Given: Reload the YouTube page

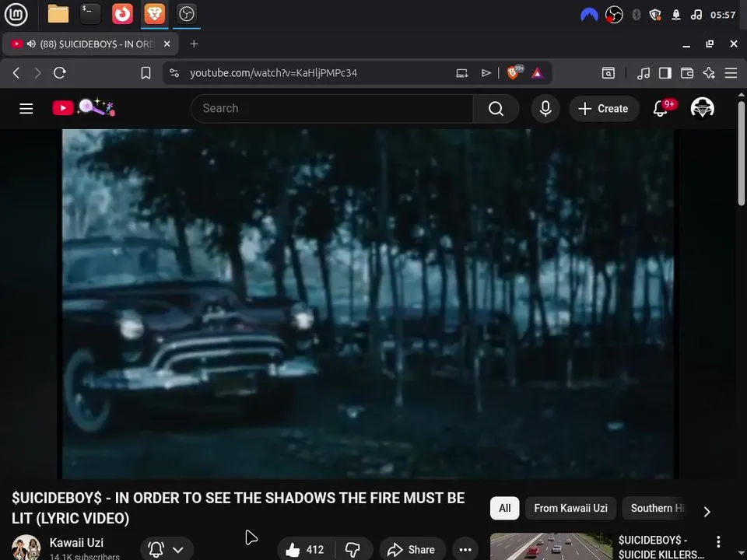Looking at the screenshot, I should pyautogui.click(x=60, y=73).
